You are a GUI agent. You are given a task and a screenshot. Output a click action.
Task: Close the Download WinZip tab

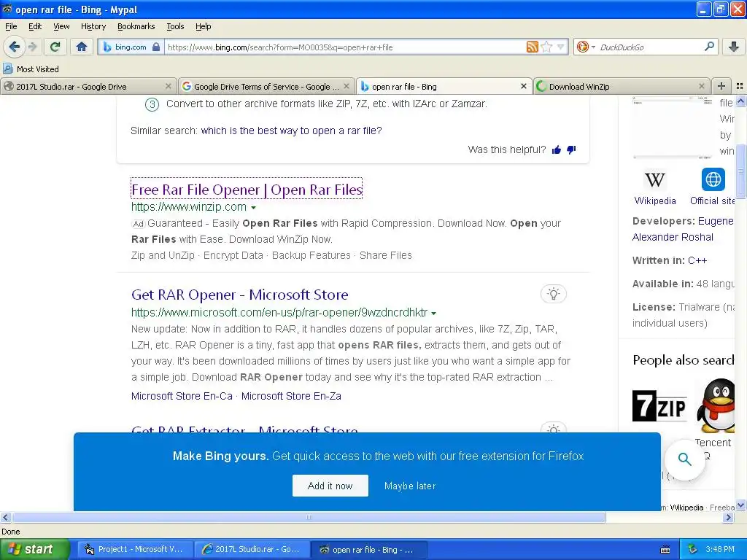pyautogui.click(x=701, y=86)
